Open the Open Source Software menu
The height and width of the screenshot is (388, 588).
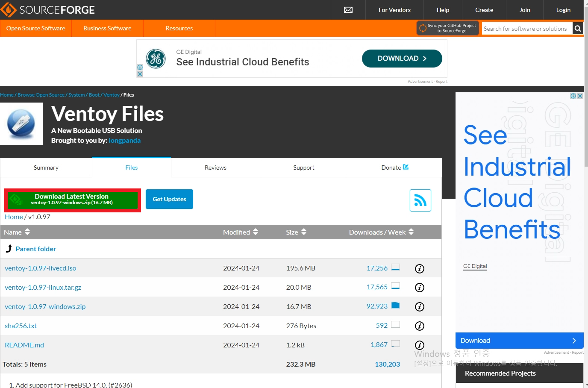tap(36, 28)
